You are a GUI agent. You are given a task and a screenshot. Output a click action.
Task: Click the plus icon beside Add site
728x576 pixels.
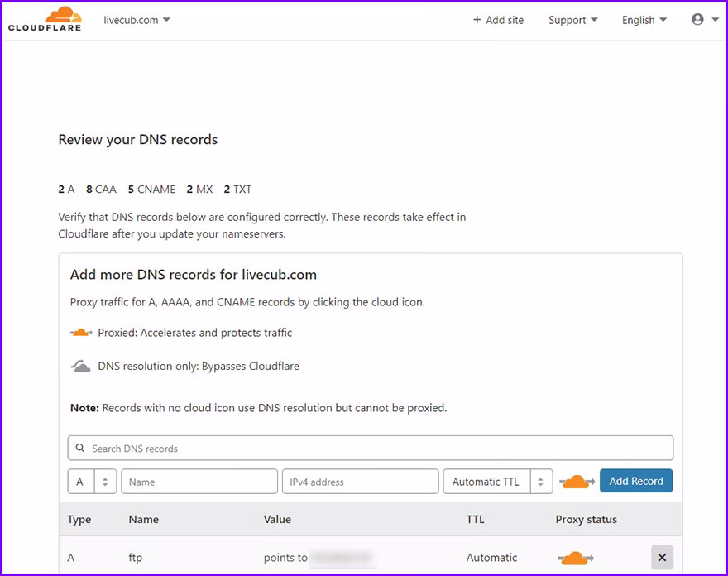click(x=477, y=20)
